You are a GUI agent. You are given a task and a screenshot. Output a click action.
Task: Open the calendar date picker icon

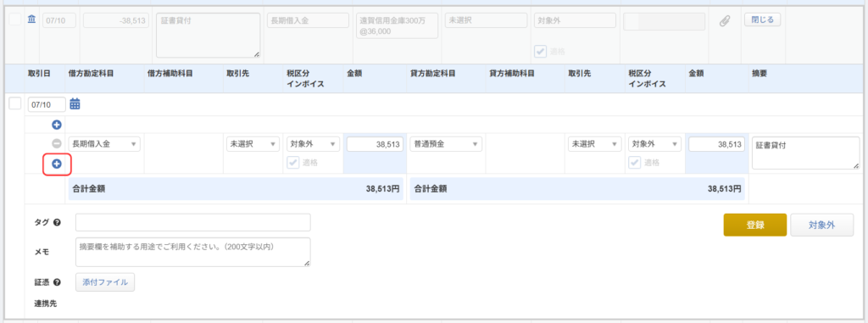point(75,103)
